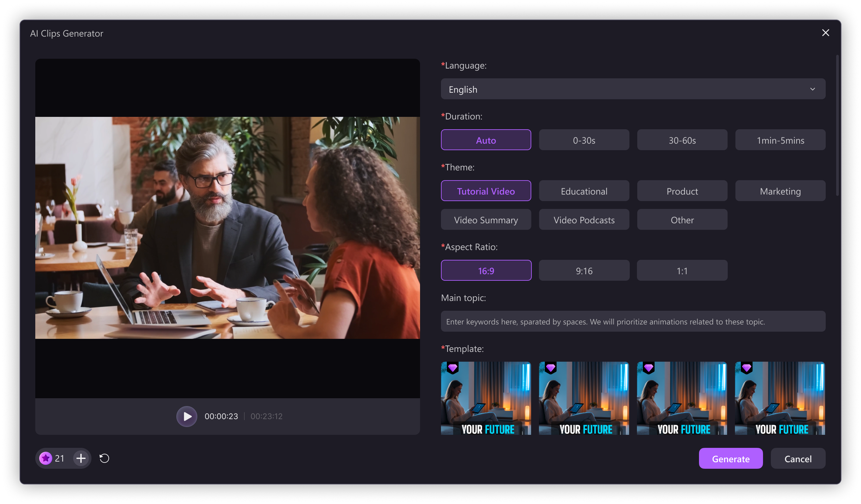Click the reset/refresh icon button
Image resolution: width=861 pixels, height=504 pixels.
(105, 458)
